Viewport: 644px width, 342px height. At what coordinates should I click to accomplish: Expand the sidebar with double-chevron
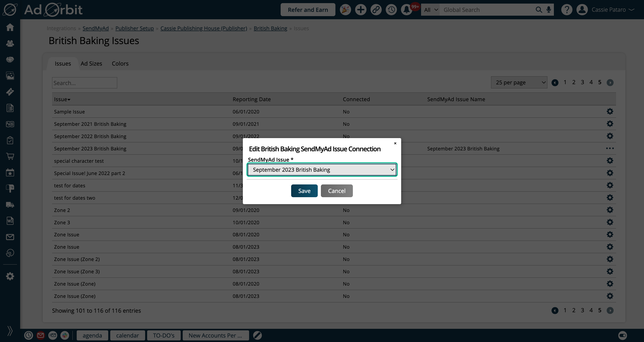10,331
